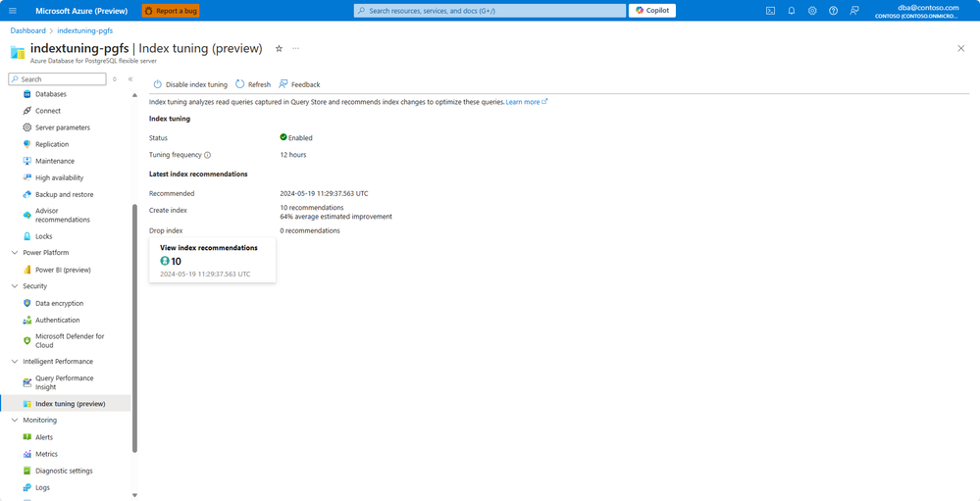Collapse the Monitoring group
980x501 pixels.
pyautogui.click(x=15, y=421)
